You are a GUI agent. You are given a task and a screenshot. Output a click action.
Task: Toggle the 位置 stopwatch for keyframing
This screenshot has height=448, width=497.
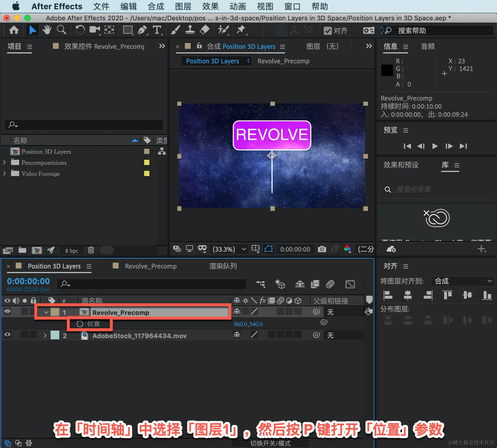pyautogui.click(x=80, y=324)
